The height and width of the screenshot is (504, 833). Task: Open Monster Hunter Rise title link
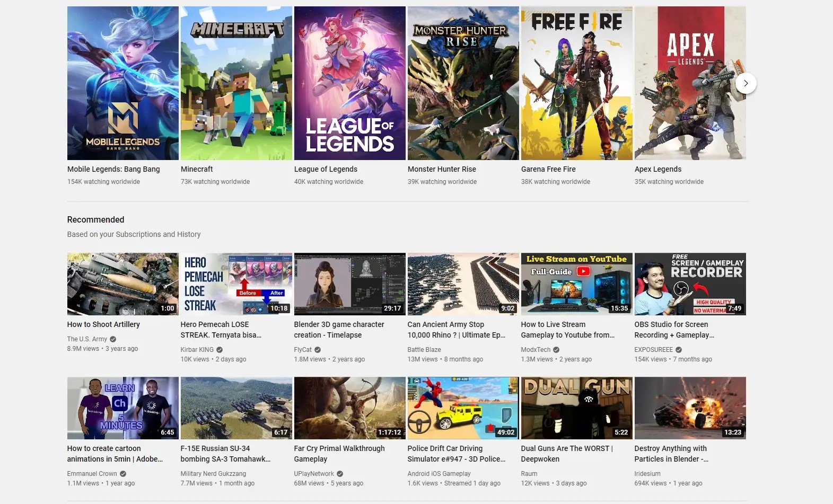pyautogui.click(x=442, y=169)
